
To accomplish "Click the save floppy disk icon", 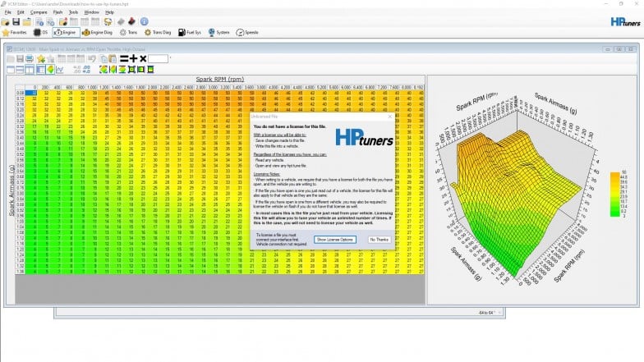I will pyautogui.click(x=16, y=21).
